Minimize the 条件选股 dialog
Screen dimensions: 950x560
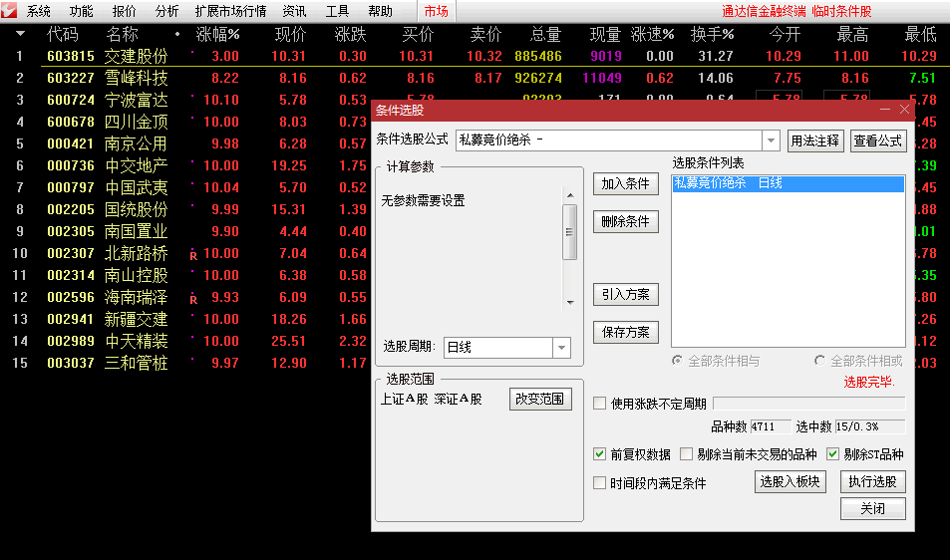pos(885,110)
